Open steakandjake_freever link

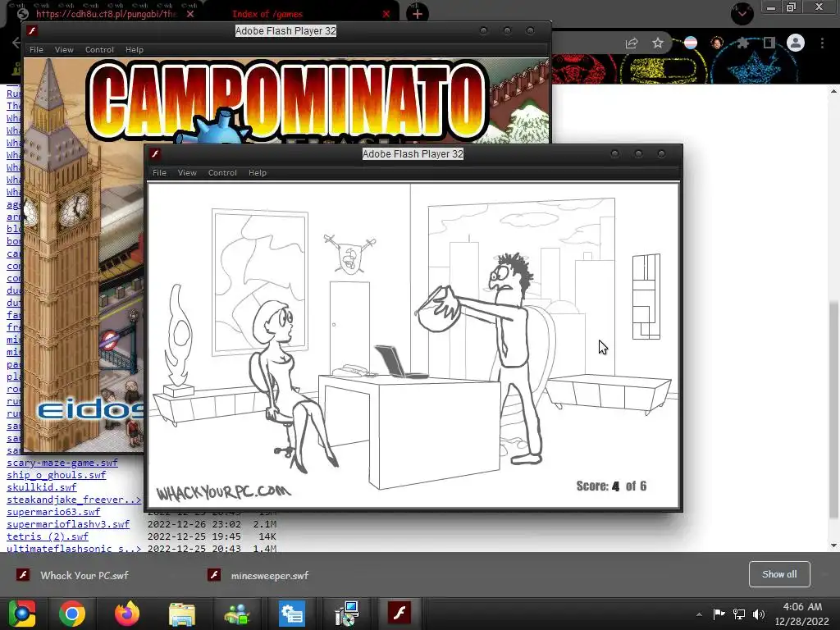coord(74,500)
